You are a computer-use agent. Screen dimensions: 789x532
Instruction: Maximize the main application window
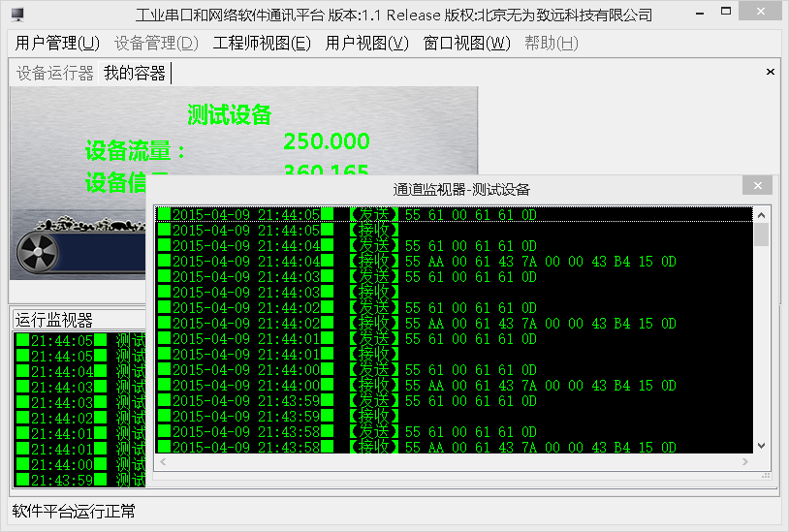pos(726,12)
